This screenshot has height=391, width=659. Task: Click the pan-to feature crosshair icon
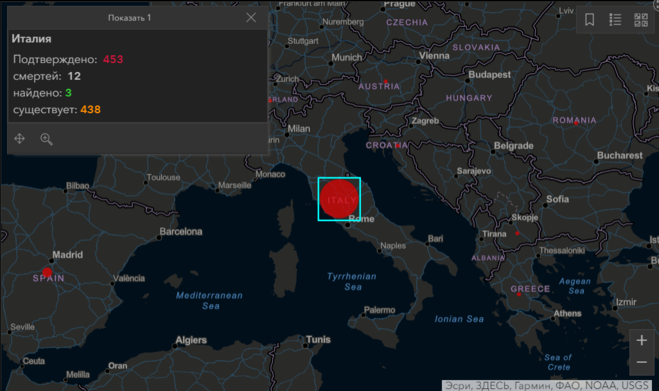(20, 139)
